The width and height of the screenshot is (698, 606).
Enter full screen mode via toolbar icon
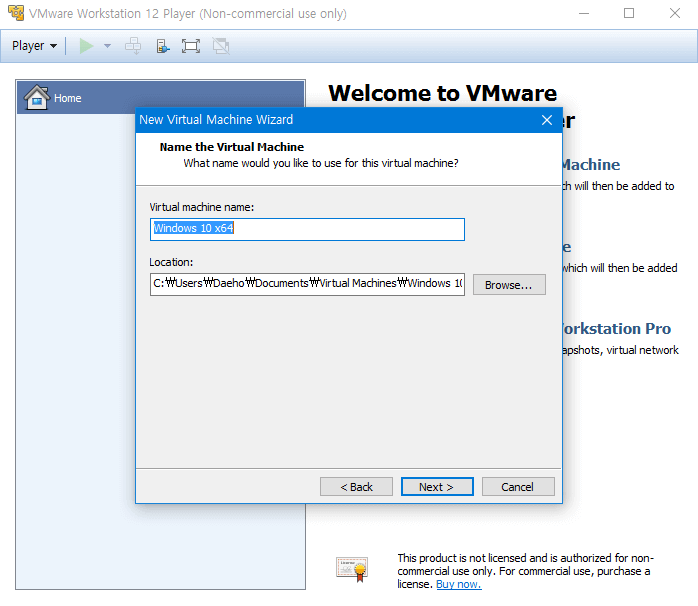tap(191, 46)
